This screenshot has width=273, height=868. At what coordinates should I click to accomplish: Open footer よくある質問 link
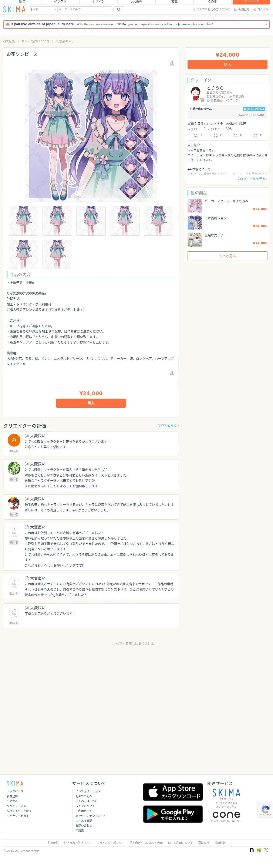point(84,821)
